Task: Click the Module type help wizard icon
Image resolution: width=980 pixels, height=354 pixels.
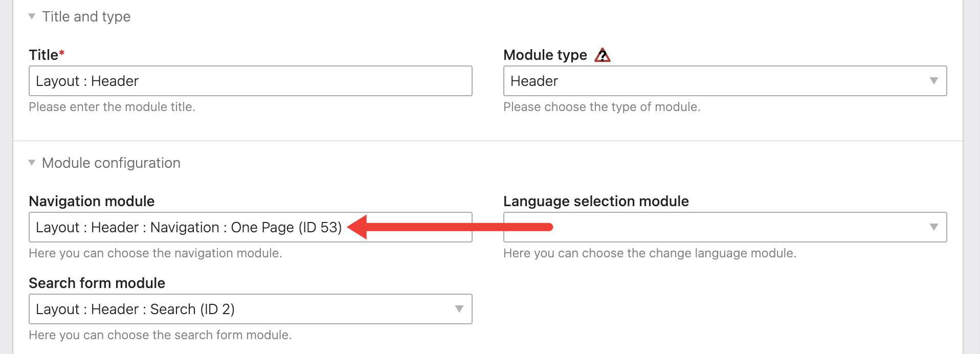Action: 603,55
